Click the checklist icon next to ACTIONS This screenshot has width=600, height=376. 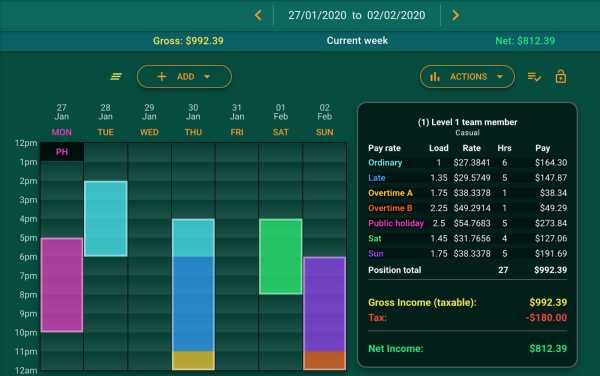(534, 77)
